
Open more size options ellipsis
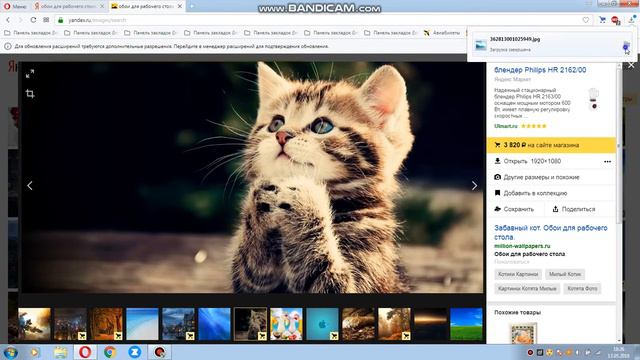[x=607, y=162]
